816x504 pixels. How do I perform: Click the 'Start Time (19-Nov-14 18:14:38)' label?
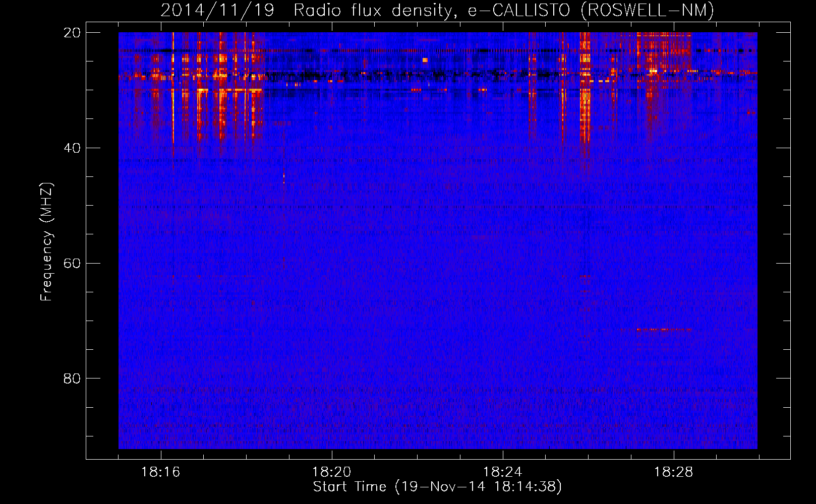(437, 487)
